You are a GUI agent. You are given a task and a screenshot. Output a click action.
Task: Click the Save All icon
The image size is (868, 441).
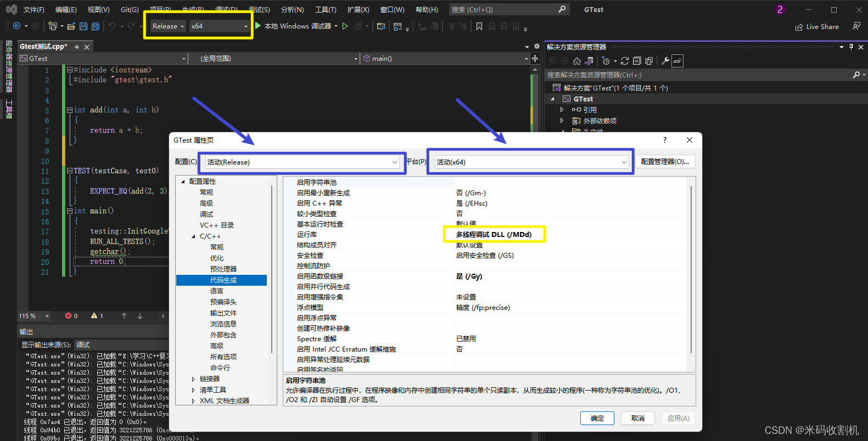tap(96, 26)
